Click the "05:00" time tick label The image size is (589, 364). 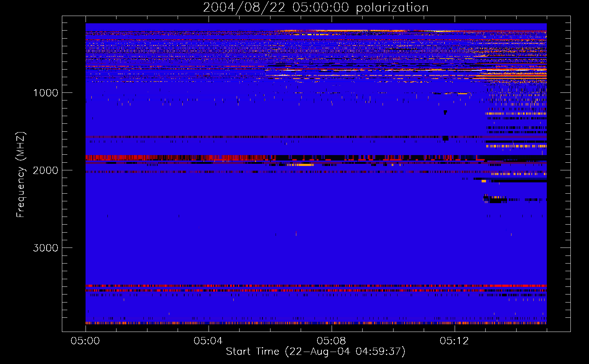(x=85, y=341)
